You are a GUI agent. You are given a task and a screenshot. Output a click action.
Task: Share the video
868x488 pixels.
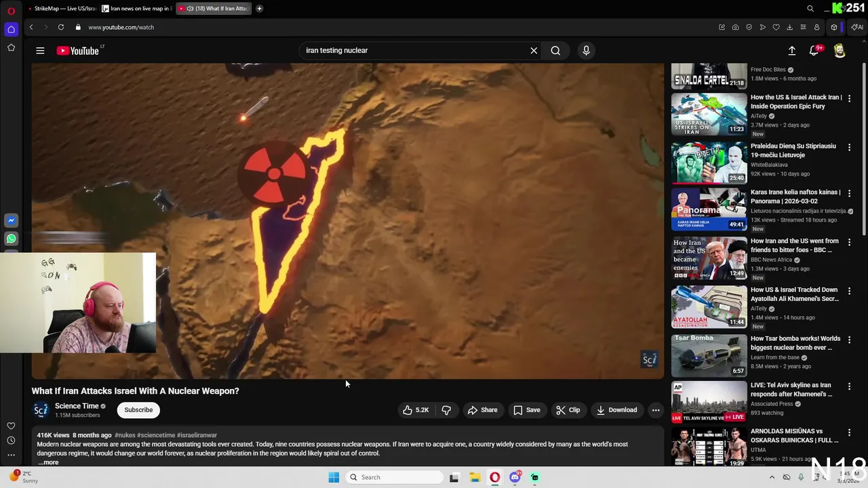pos(482,410)
